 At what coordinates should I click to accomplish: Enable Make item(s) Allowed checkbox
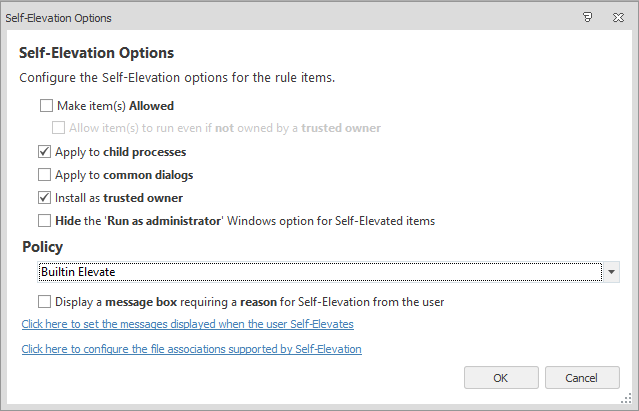pos(45,106)
